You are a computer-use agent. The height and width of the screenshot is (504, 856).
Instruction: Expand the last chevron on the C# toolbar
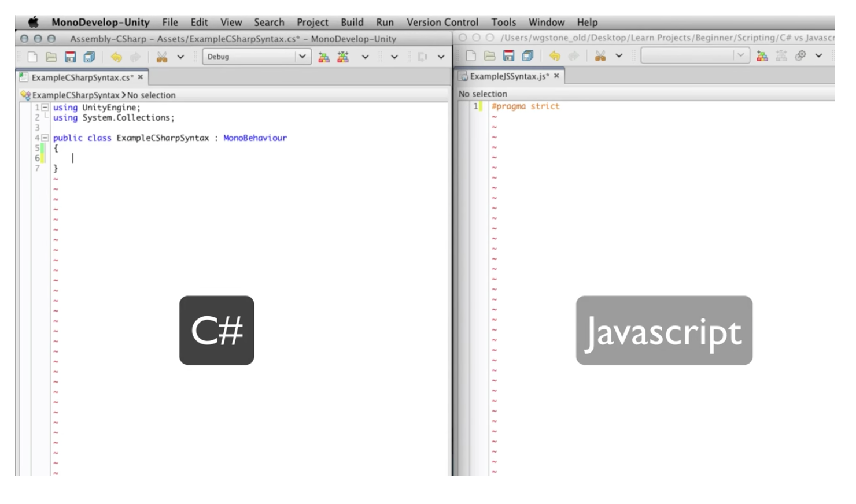(441, 57)
